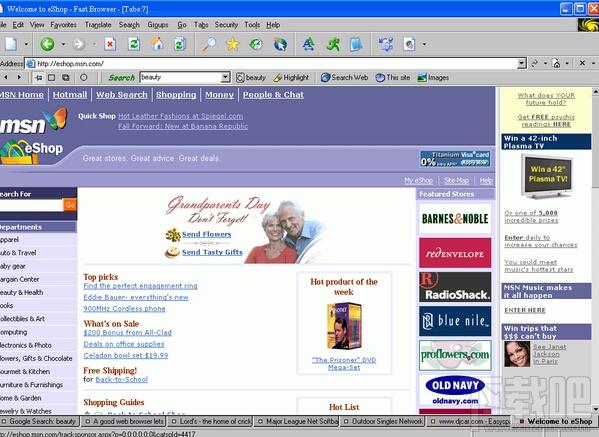
Task: Click the new blank page icon
Action: (11, 44)
